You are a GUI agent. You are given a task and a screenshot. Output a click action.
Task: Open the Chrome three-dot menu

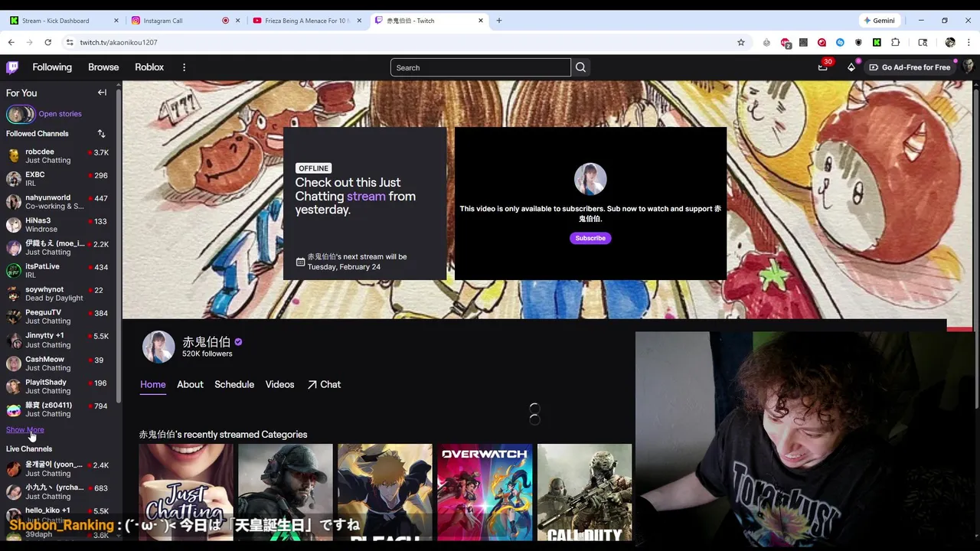click(969, 42)
